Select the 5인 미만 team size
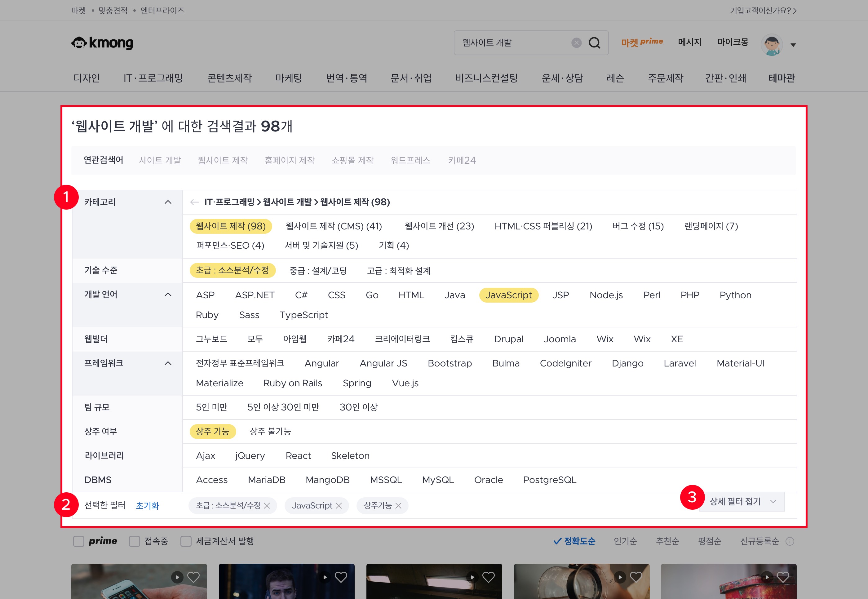The image size is (868, 599). pos(211,407)
